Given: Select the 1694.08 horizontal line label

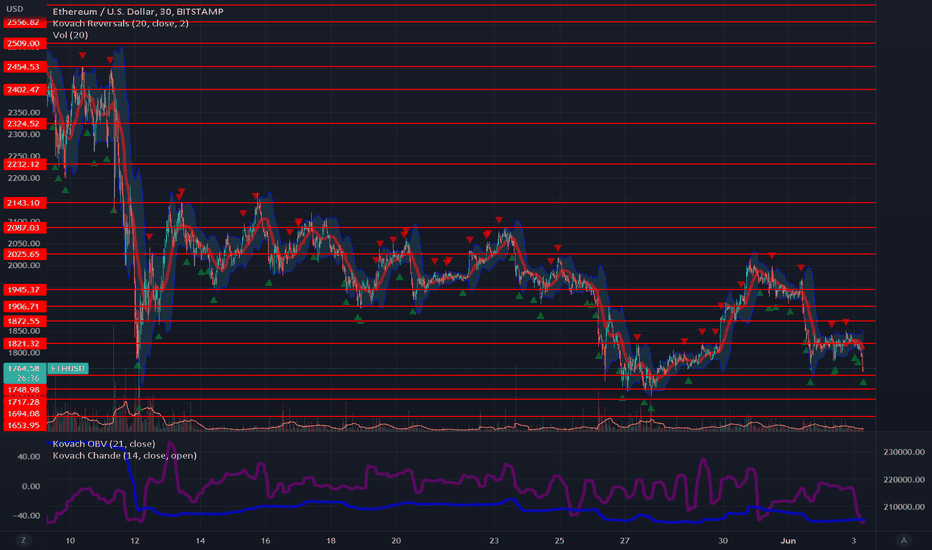Looking at the screenshot, I should coord(24,414).
